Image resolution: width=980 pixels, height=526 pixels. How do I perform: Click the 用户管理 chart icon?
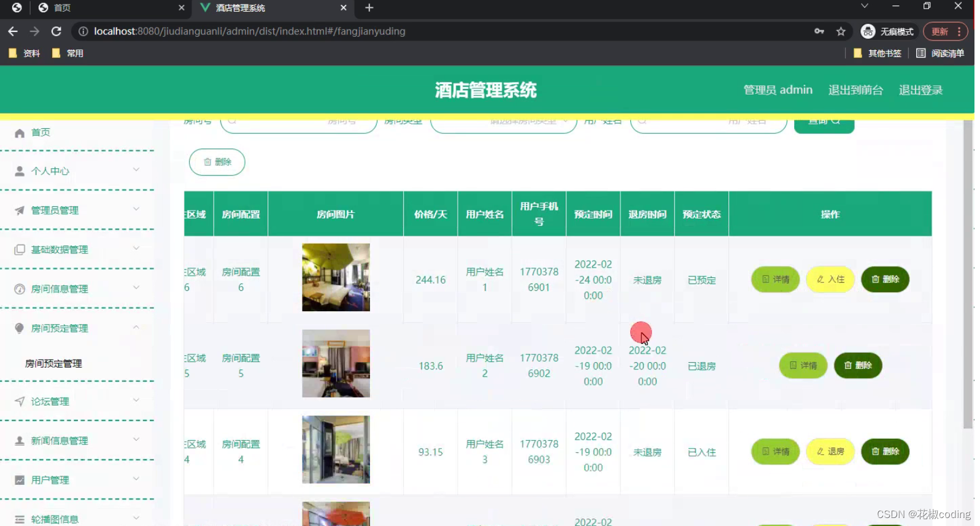coord(20,480)
